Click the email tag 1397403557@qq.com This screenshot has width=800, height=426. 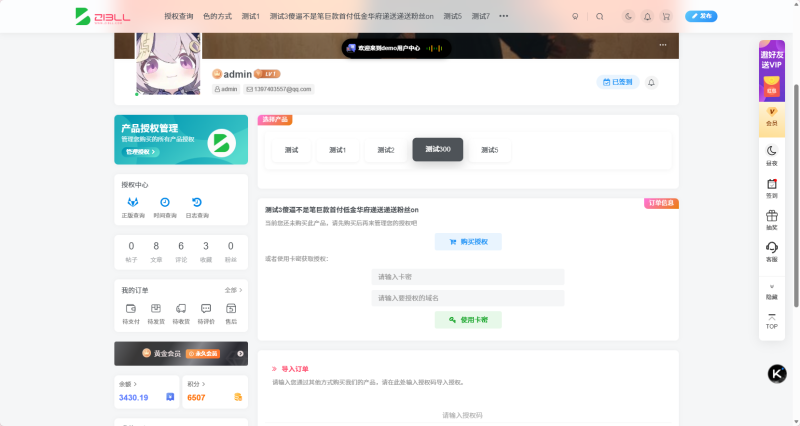279,89
